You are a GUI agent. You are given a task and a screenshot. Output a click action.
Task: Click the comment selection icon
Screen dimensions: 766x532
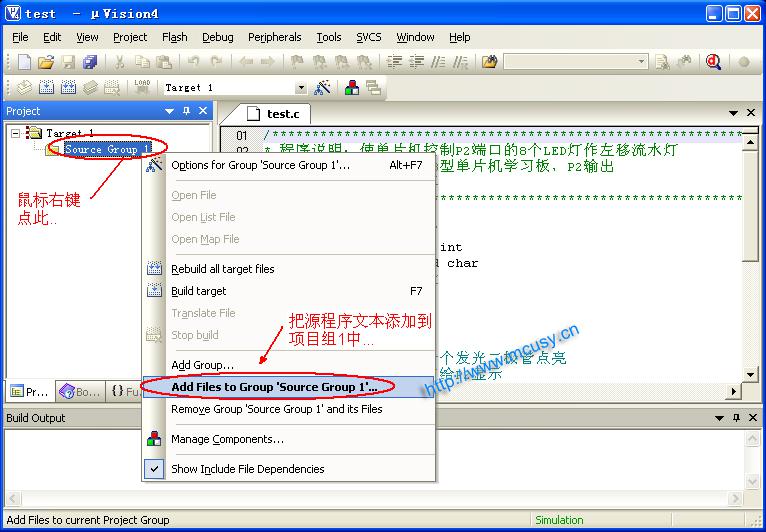(x=438, y=62)
